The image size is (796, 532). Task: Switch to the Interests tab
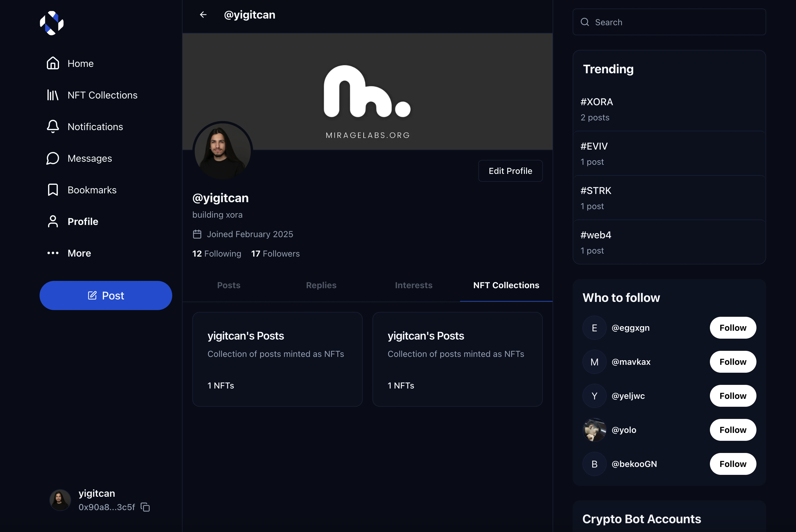tap(414, 285)
